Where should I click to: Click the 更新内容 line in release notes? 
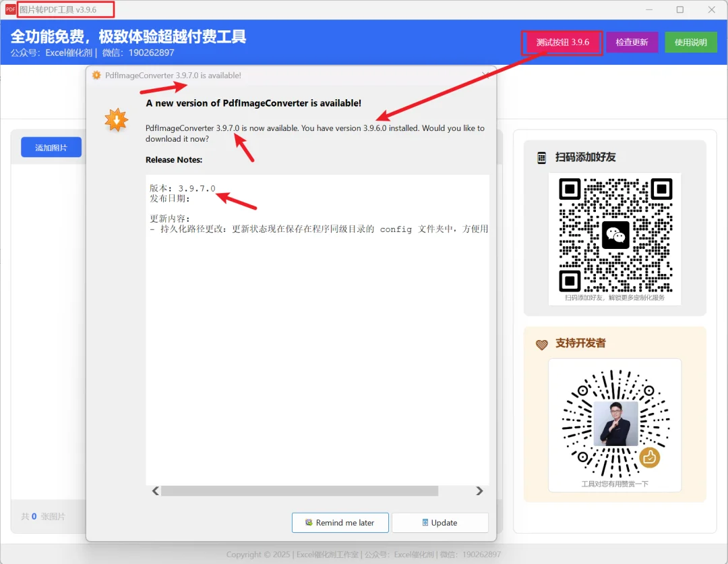click(x=169, y=219)
